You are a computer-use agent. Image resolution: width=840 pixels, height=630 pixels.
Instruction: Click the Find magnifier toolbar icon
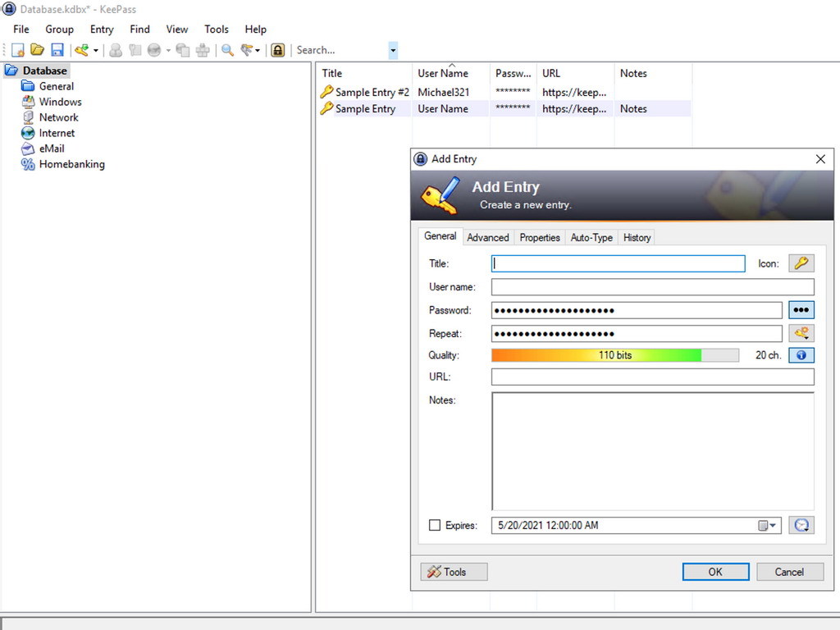coord(228,50)
